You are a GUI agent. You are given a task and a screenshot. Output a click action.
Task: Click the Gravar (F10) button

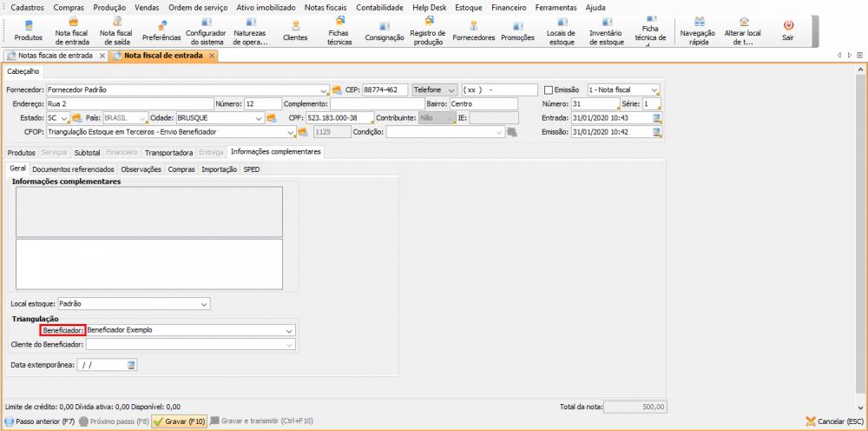pos(179,421)
